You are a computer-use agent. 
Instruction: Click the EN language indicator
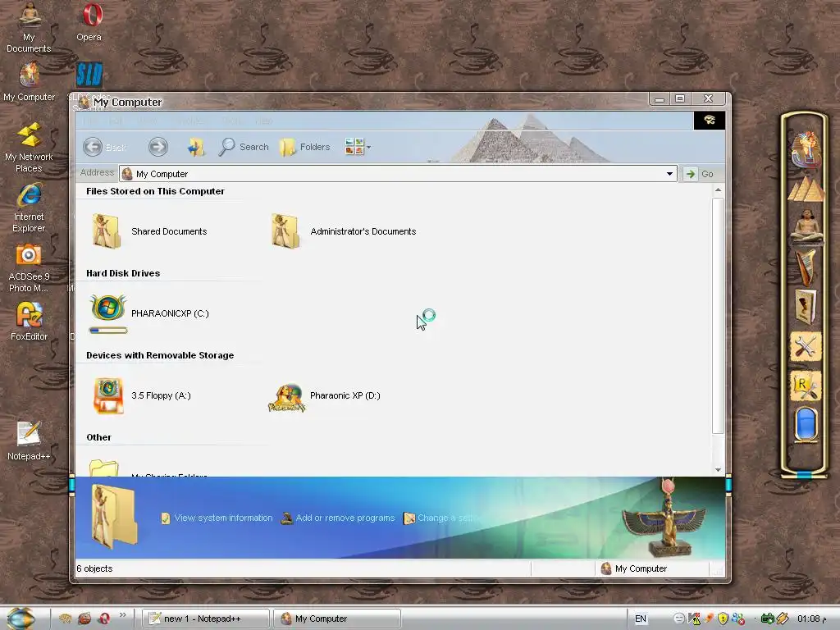[x=640, y=619]
